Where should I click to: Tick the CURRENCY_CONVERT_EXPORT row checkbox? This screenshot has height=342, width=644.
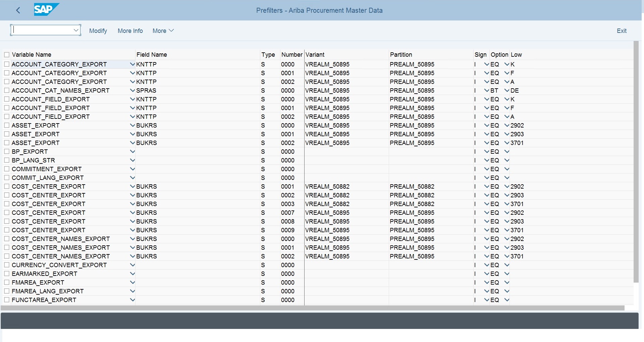pos(7,265)
